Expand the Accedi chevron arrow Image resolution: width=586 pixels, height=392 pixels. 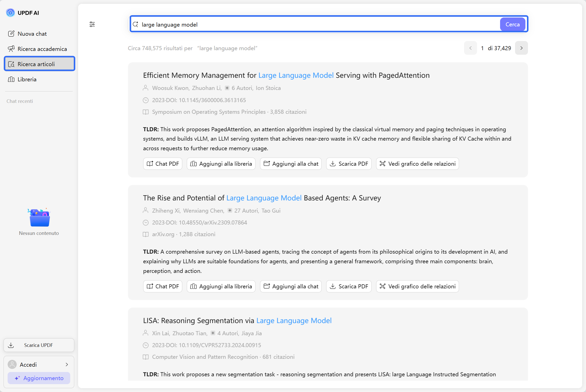67,365
